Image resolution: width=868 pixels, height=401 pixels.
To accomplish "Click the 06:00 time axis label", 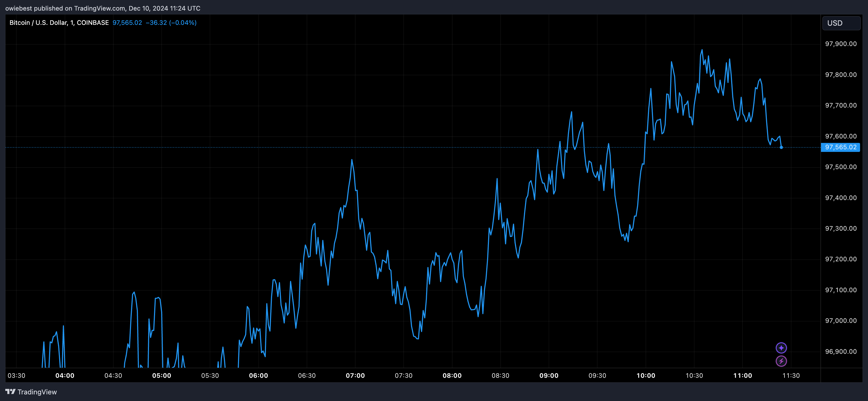I will pyautogui.click(x=258, y=375).
